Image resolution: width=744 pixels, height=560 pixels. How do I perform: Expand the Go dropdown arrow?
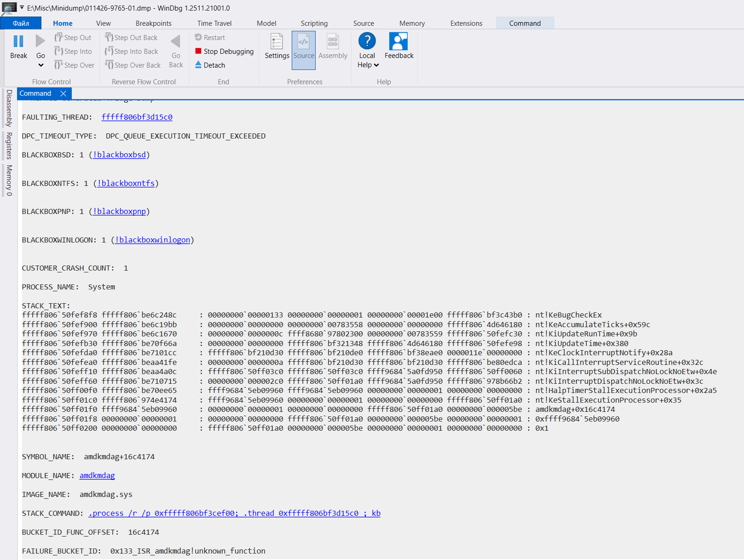[x=41, y=65]
